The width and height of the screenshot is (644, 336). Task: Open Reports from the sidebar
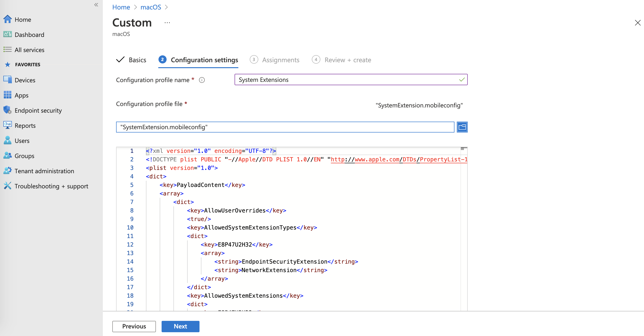pyautogui.click(x=25, y=125)
